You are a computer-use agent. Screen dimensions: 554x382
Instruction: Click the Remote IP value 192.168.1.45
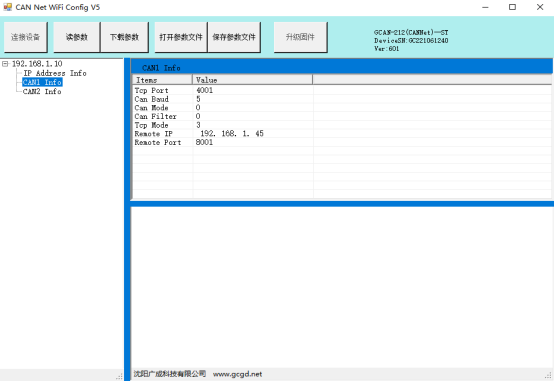coord(232,134)
